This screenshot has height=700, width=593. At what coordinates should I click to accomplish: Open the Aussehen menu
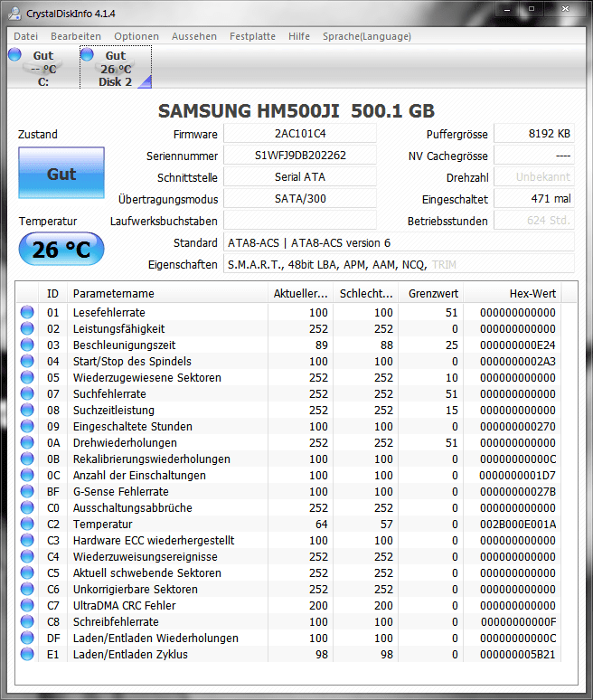pyautogui.click(x=194, y=36)
